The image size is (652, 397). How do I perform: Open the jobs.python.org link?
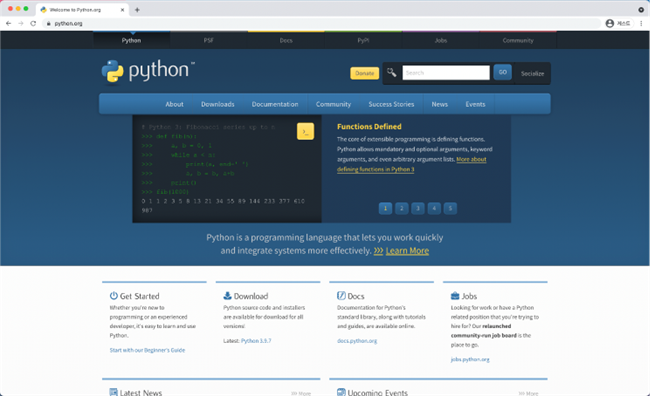tap(470, 360)
